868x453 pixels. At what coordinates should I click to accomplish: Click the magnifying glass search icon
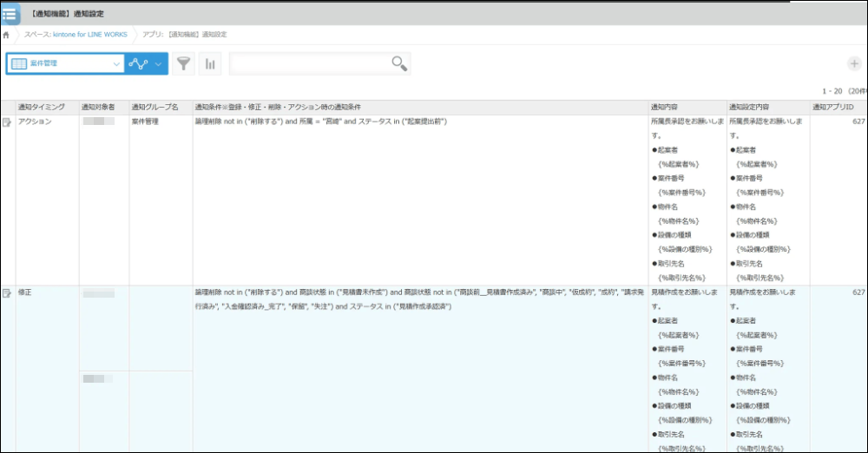point(399,63)
